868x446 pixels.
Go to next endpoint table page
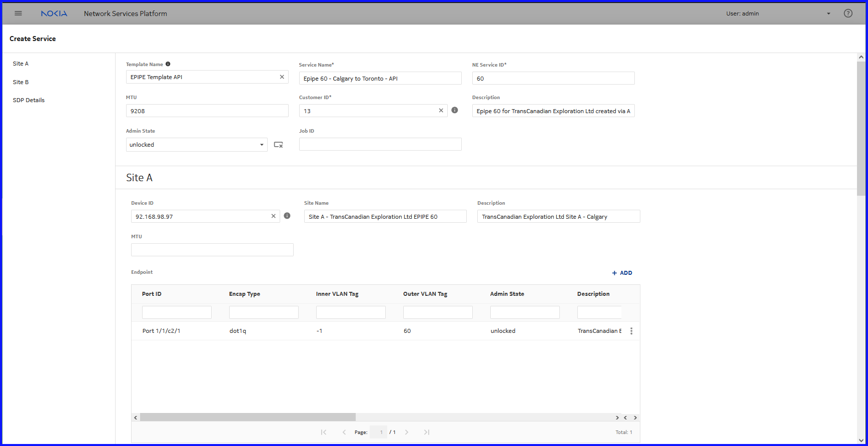coord(407,432)
